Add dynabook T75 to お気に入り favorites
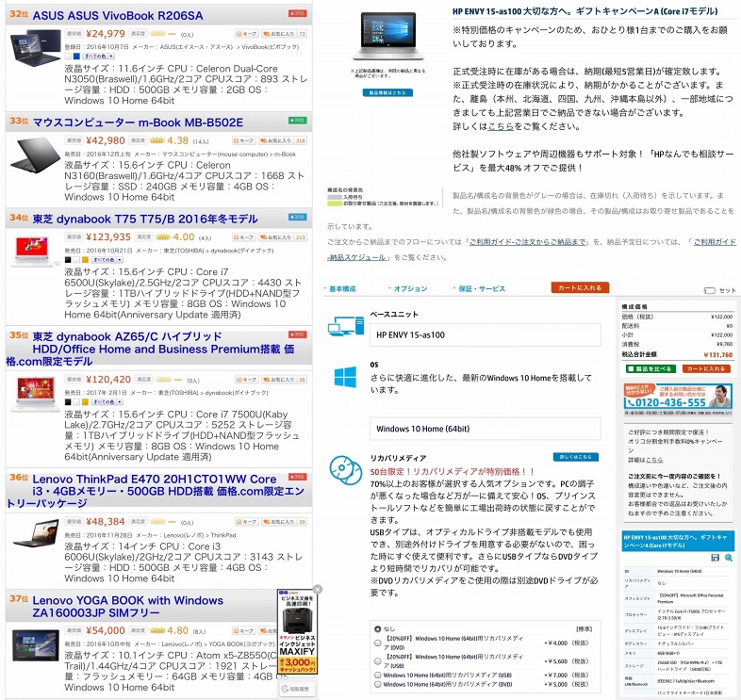The height and width of the screenshot is (700, 741). pyautogui.click(x=283, y=237)
